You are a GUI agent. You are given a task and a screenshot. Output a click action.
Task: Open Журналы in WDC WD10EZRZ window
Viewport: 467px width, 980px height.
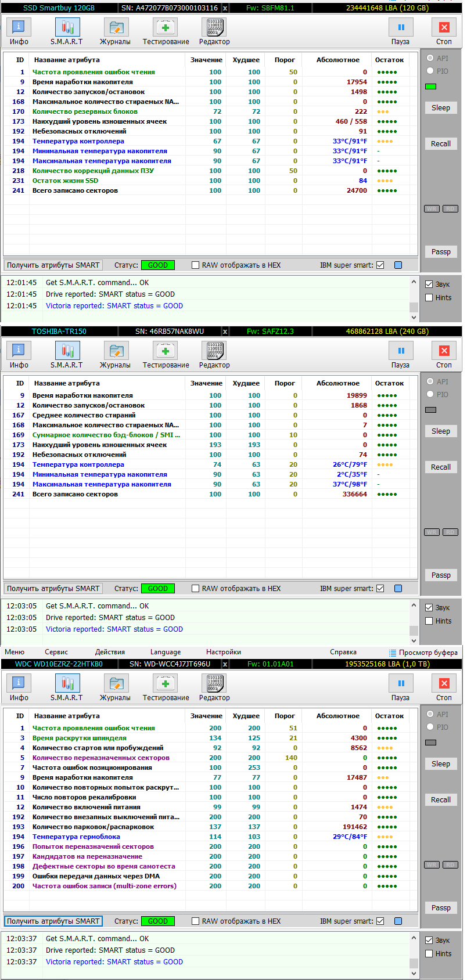[x=115, y=687]
